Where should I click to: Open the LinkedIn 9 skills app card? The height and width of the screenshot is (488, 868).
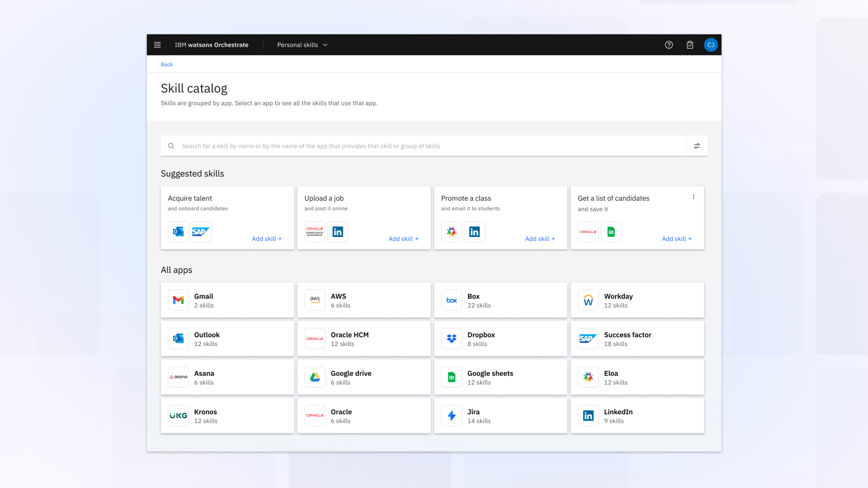pos(637,416)
